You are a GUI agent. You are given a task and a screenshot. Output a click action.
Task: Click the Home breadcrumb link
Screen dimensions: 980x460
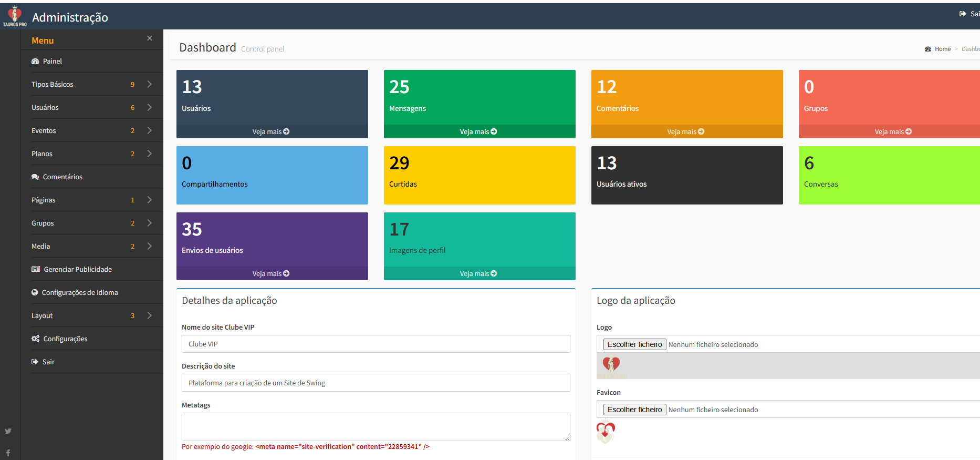[x=942, y=49]
